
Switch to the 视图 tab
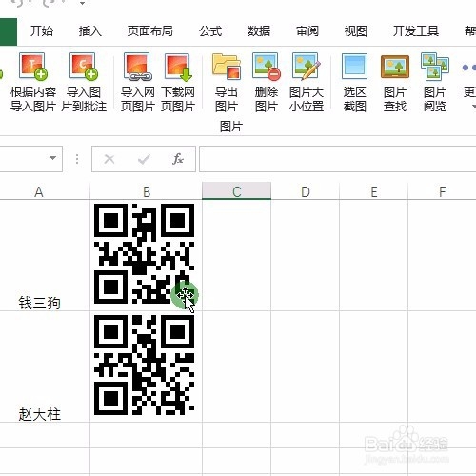[356, 31]
